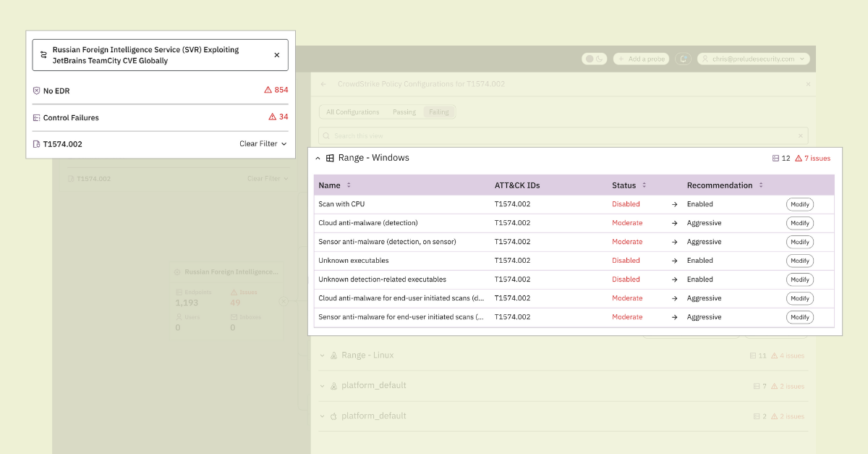Expand the platform_default section with 2 configurations
This screenshot has width=868, height=454.
pos(323,416)
